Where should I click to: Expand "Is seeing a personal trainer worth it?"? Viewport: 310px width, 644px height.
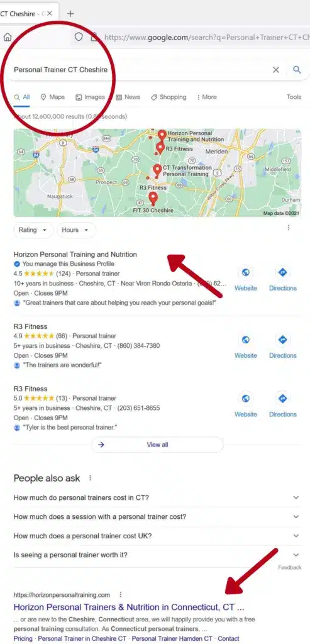tap(157, 555)
